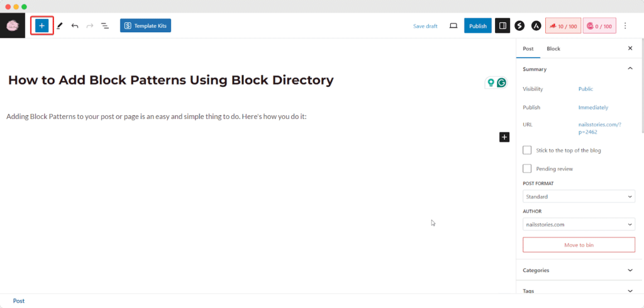
Task: Open the Options three-dot menu
Action: tap(625, 26)
